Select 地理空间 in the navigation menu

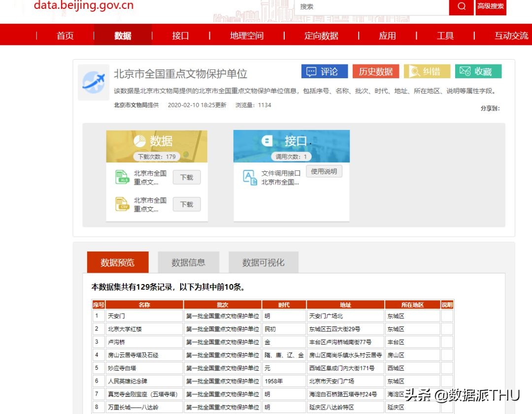[246, 35]
